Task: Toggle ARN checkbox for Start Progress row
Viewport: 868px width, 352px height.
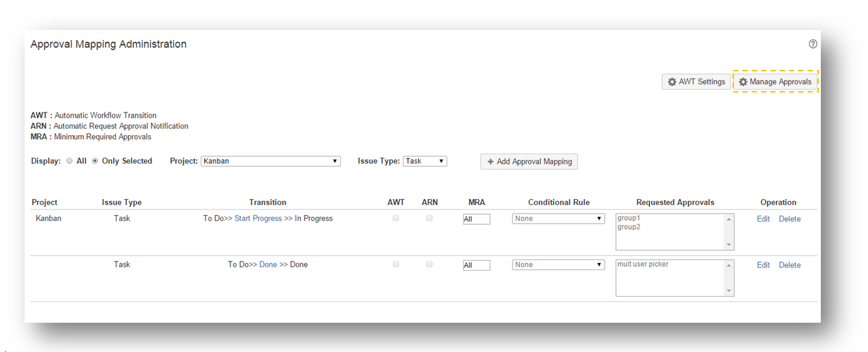Action: (x=429, y=218)
